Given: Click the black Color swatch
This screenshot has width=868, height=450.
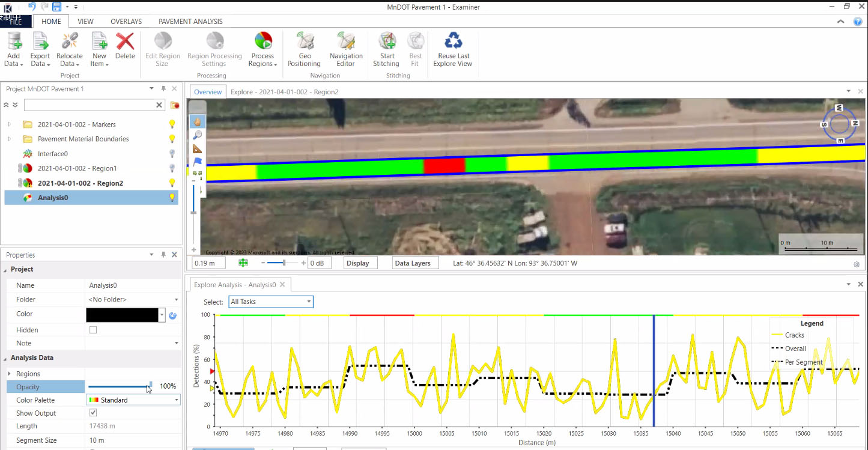Looking at the screenshot, I should [x=122, y=315].
